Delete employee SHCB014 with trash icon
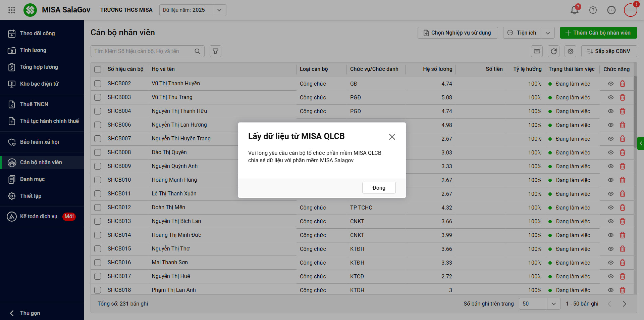 tap(623, 235)
